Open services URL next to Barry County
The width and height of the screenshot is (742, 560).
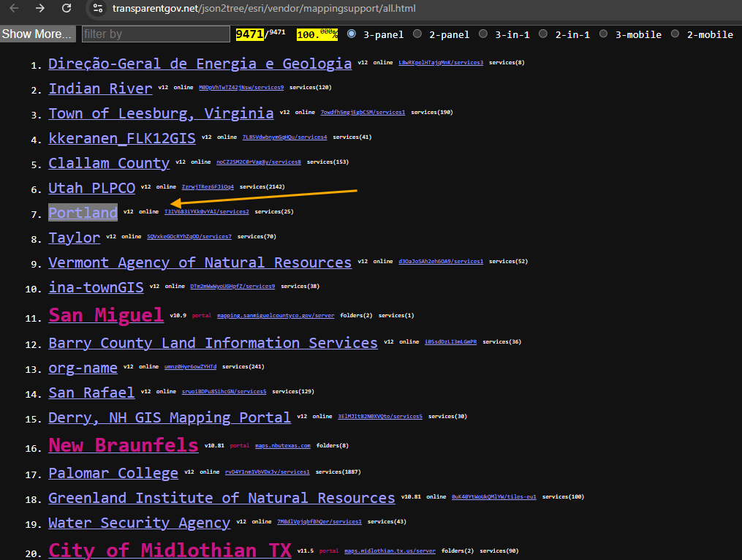pyautogui.click(x=450, y=341)
